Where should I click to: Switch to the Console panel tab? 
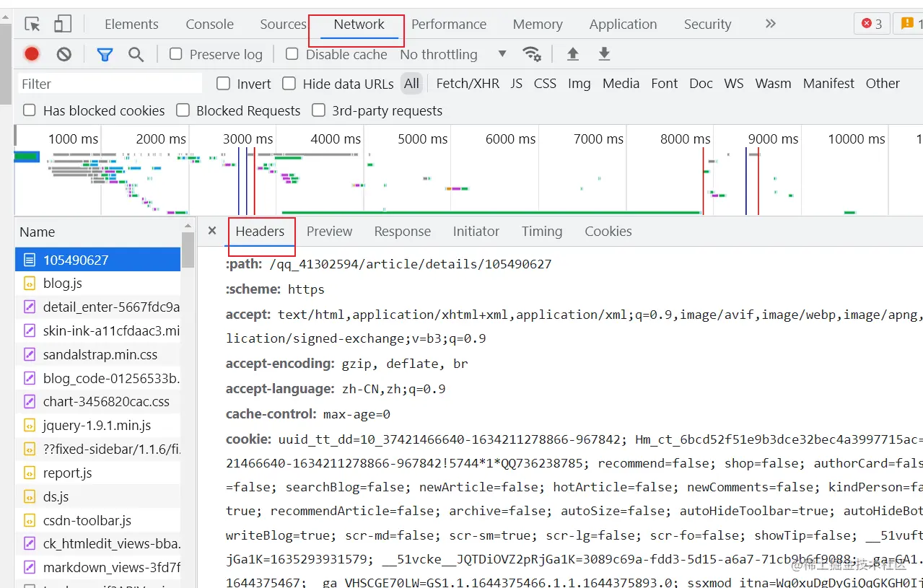point(210,24)
